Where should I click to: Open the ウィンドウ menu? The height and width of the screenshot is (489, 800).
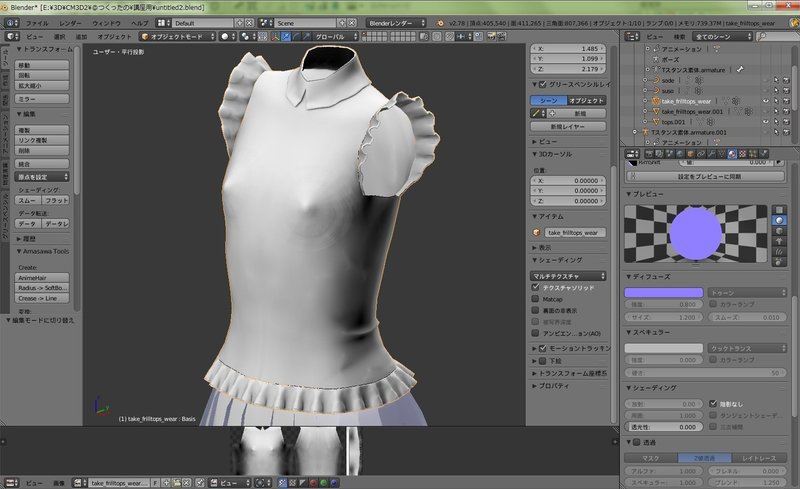[x=106, y=23]
